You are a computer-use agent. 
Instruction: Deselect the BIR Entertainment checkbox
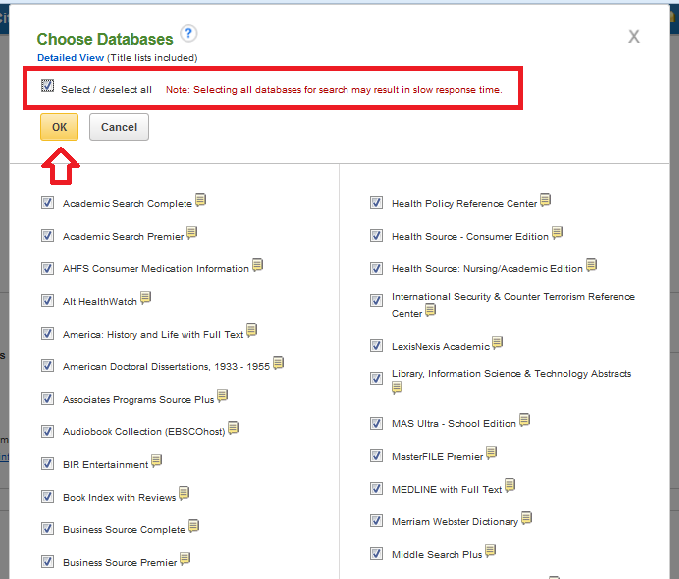(x=47, y=464)
